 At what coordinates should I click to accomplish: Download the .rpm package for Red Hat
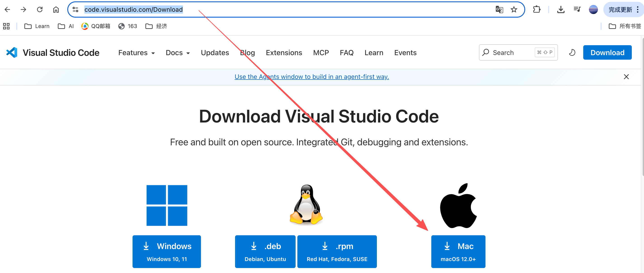point(337,252)
